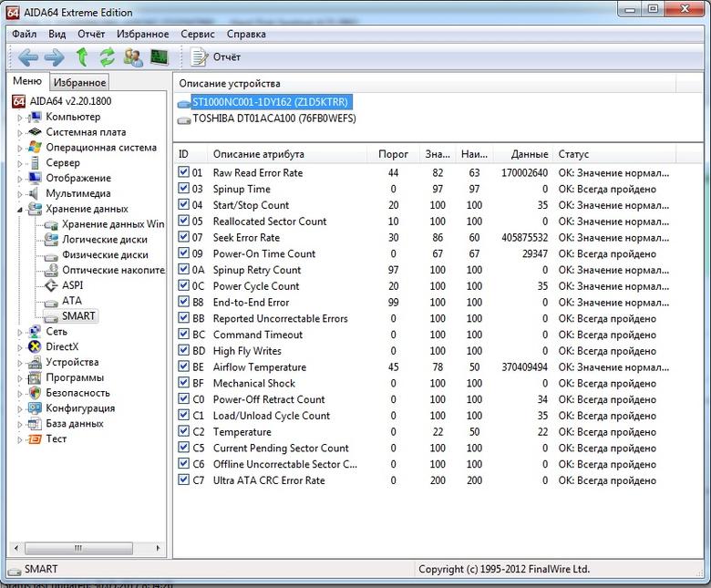Open the users icon in toolbar
The width and height of the screenshot is (711, 588).
click(x=133, y=57)
